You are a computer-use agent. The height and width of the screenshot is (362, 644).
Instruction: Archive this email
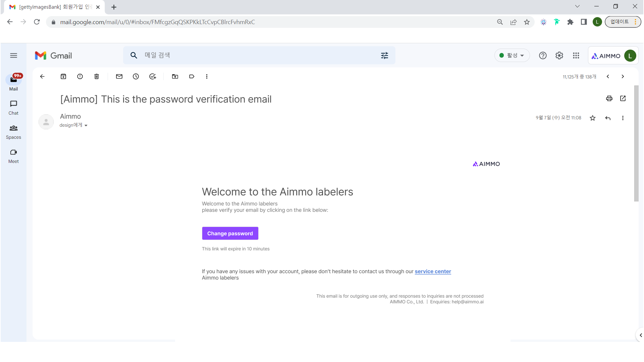(63, 76)
